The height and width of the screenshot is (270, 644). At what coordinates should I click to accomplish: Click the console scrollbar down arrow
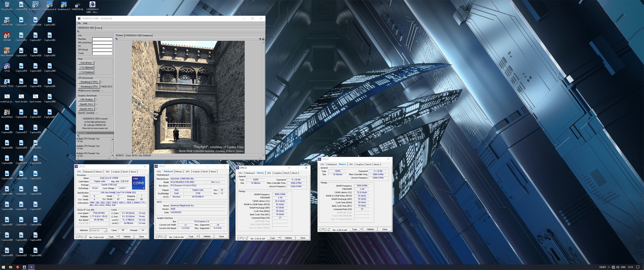[112, 155]
